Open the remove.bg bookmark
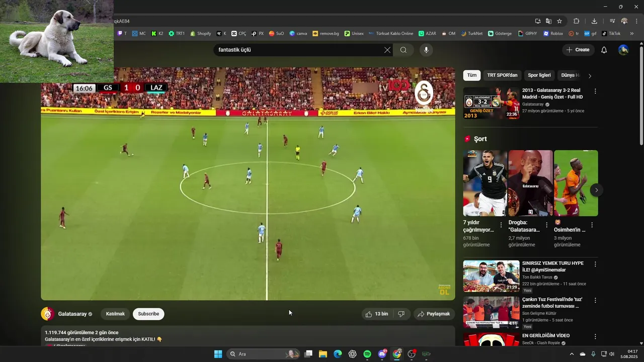This screenshot has height=362, width=644. [x=326, y=34]
